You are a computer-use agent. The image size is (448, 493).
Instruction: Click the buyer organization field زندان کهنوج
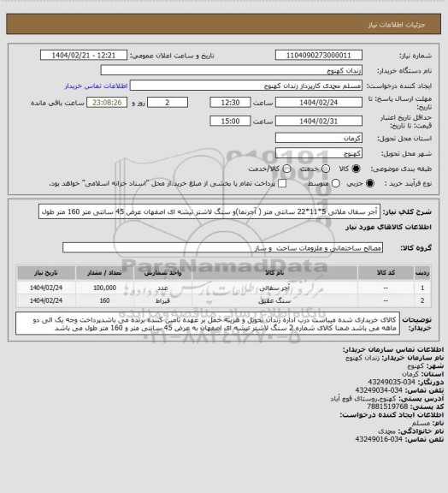[x=231, y=70]
